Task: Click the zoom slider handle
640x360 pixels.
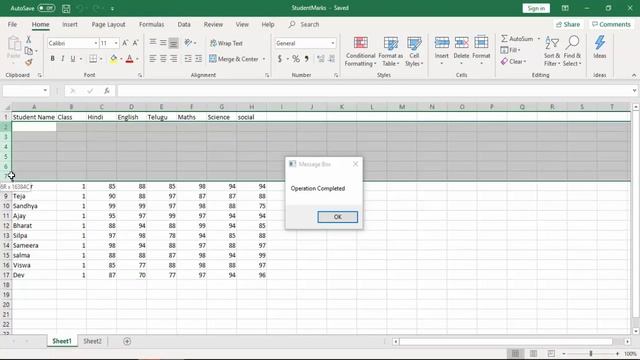Action: tap(591, 353)
